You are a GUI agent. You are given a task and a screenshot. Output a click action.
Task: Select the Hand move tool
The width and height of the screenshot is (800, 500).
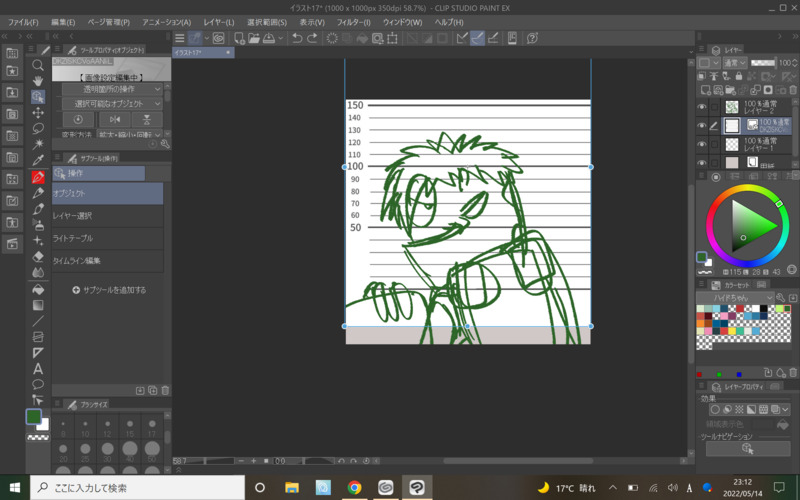[x=38, y=81]
